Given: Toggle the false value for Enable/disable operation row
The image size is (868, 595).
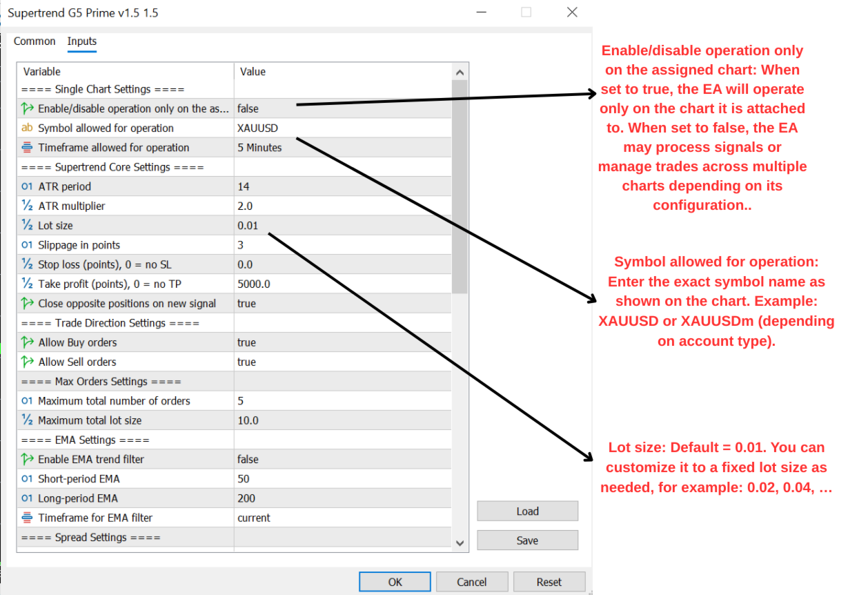Looking at the screenshot, I should (343, 108).
